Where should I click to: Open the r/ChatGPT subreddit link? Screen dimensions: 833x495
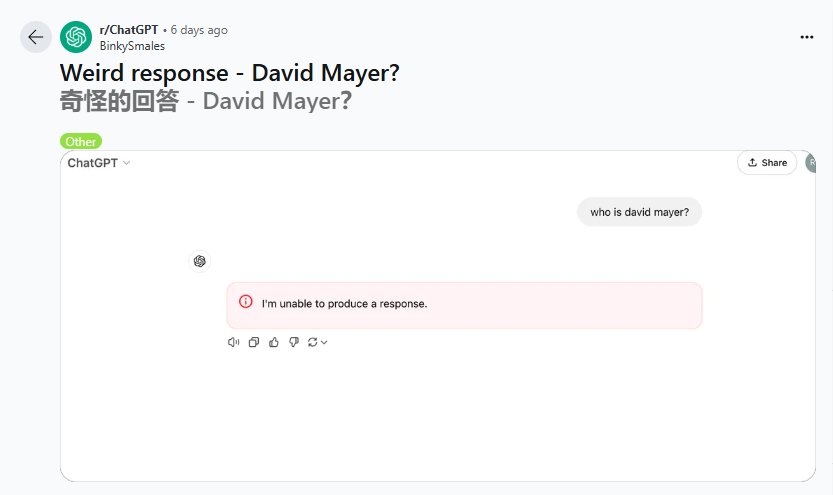pyautogui.click(x=129, y=30)
